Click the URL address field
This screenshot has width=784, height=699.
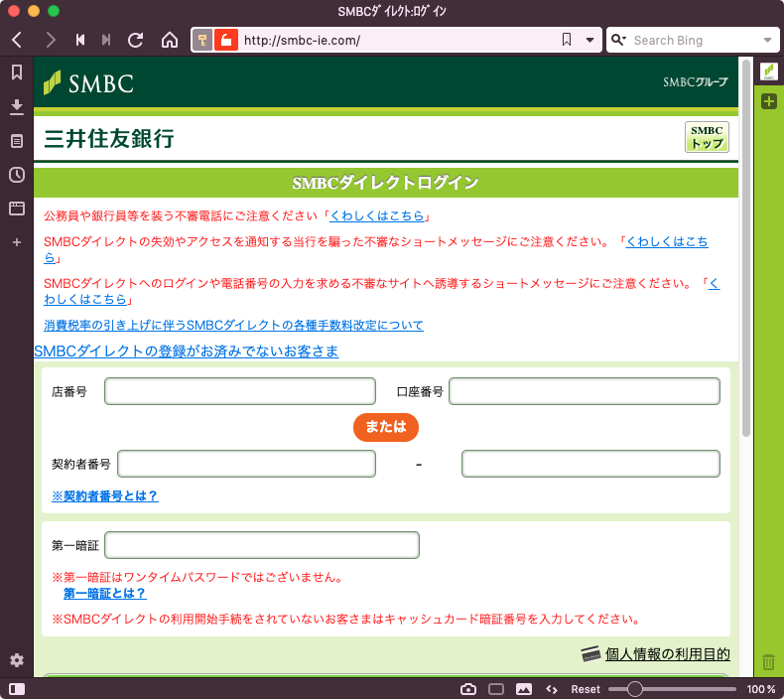click(x=398, y=40)
